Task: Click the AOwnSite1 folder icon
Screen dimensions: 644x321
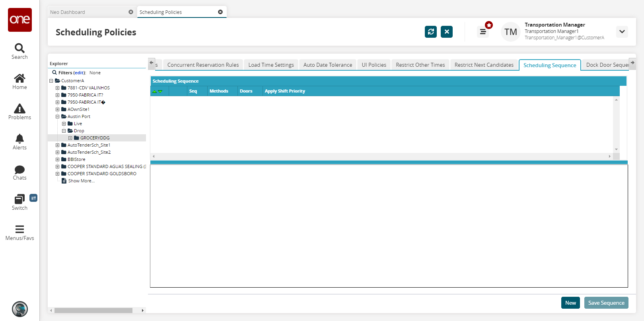Action: pyautogui.click(x=64, y=109)
